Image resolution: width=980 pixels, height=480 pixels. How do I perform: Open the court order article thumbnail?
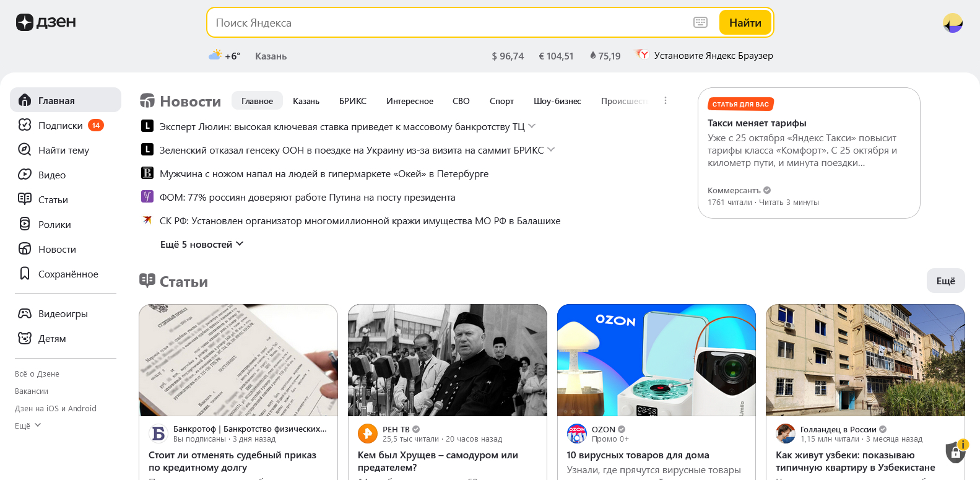(238, 360)
